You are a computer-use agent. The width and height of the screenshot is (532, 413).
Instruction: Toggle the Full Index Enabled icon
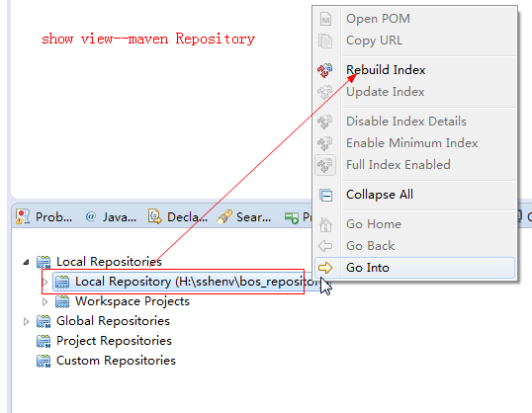325,165
